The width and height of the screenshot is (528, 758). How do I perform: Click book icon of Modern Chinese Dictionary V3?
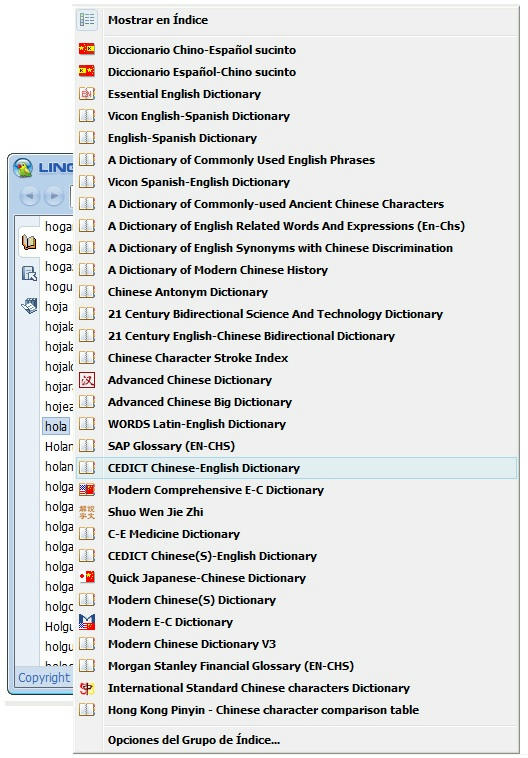(87, 644)
